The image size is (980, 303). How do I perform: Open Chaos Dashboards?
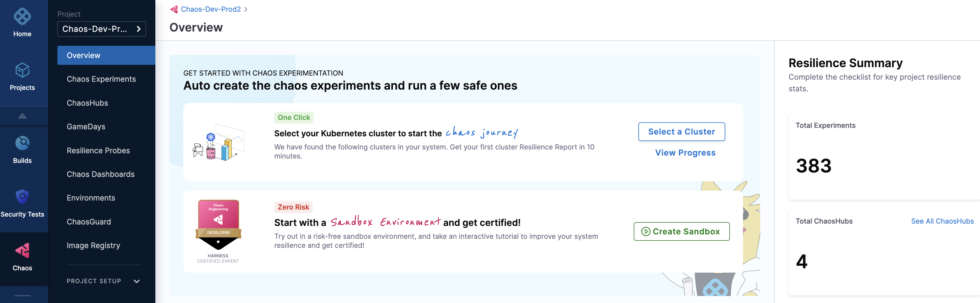[101, 174]
